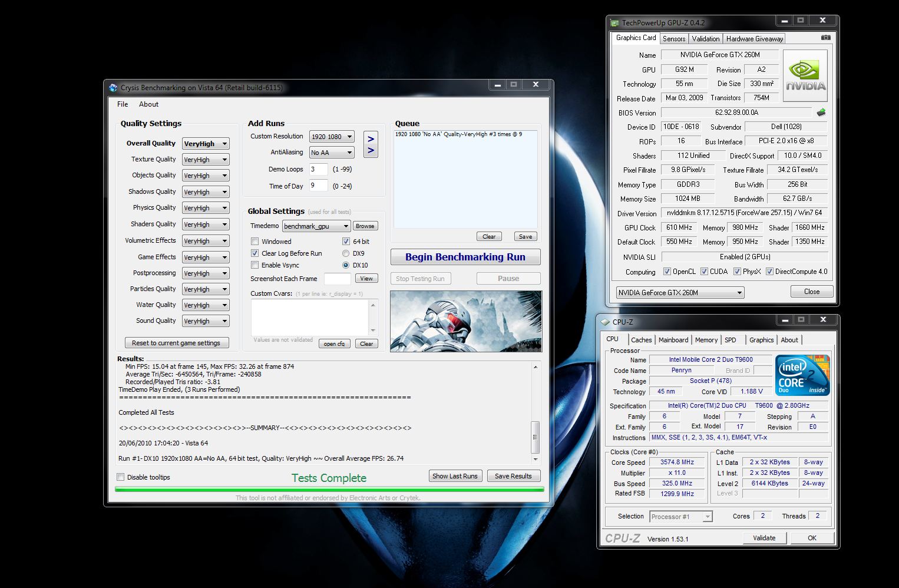This screenshot has height=588, width=899.
Task: Click the NVIDIA logo in GPU-Z
Action: pos(805,76)
